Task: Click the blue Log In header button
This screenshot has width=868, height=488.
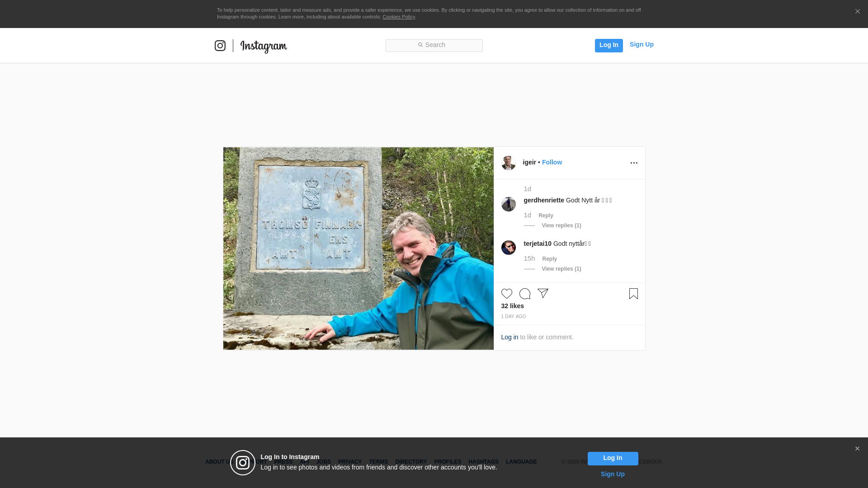Action: [x=609, y=45]
